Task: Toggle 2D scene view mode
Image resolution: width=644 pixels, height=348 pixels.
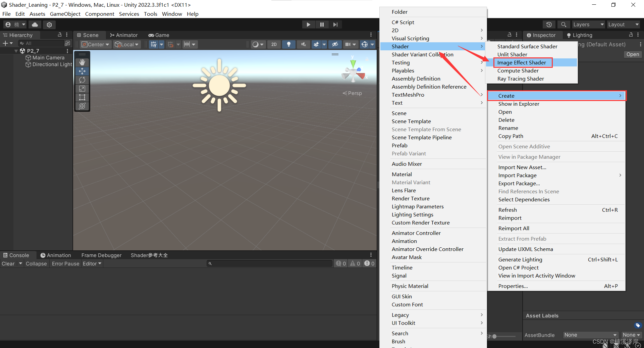Action: tap(274, 44)
